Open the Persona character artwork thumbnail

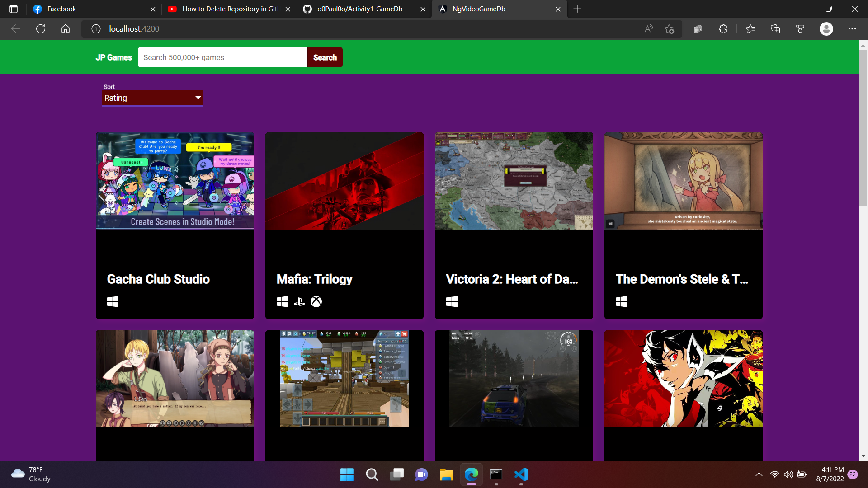point(684,379)
